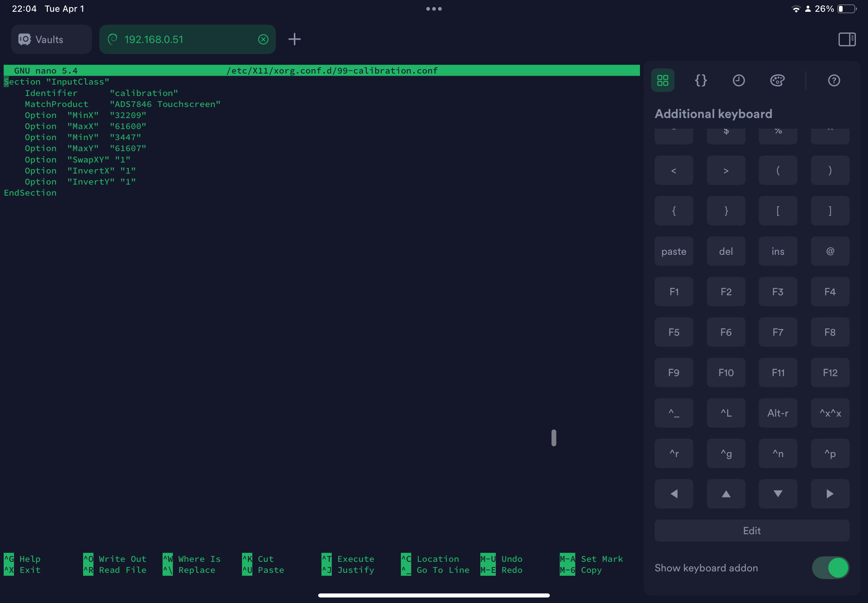868x603 pixels.
Task: Check the battery status indicator
Action: pos(847,9)
